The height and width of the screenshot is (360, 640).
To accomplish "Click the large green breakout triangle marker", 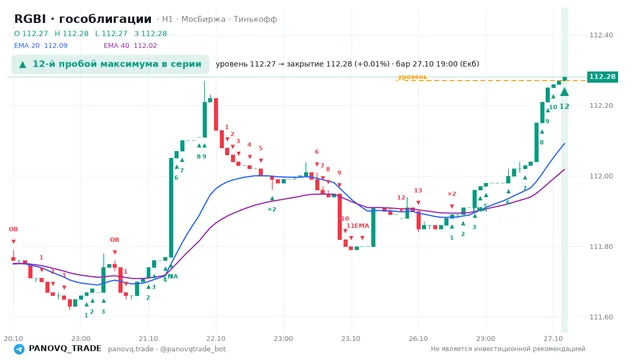I will (564, 92).
